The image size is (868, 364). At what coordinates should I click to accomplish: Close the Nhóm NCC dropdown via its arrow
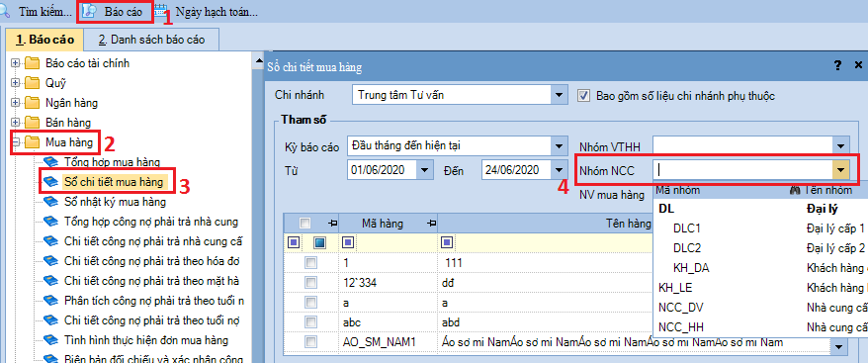point(841,171)
